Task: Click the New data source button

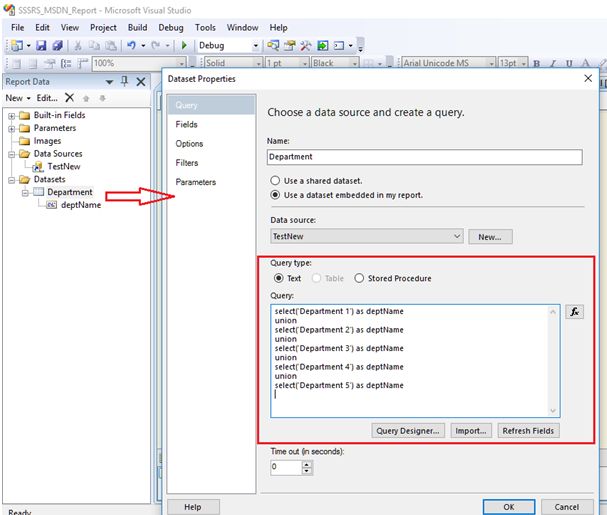Action: (490, 237)
